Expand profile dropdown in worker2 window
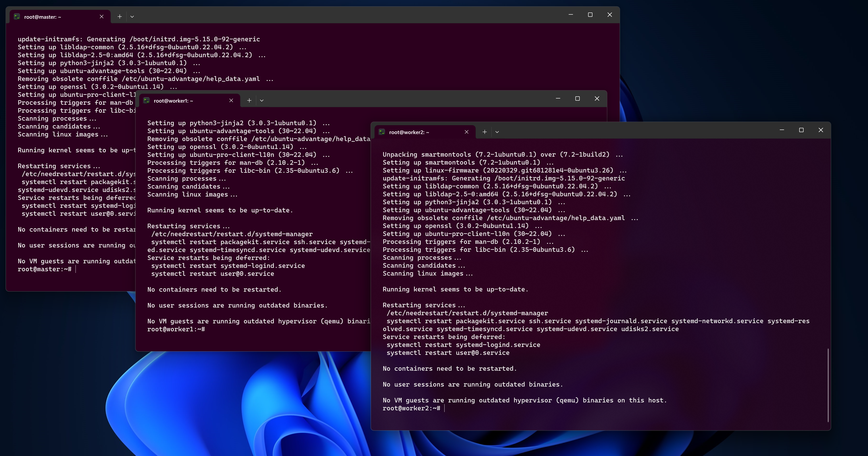868x456 pixels. pos(497,132)
